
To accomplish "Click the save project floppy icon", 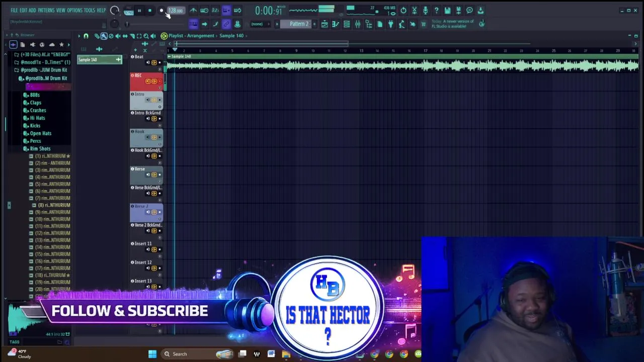I will (447, 11).
